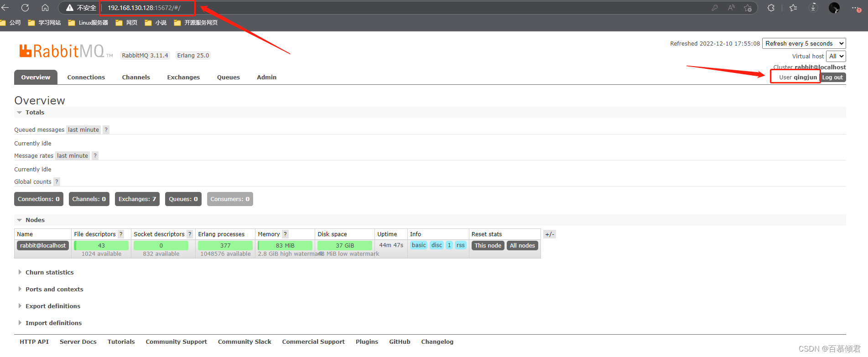
Task: Click the basic info tag
Action: click(419, 245)
